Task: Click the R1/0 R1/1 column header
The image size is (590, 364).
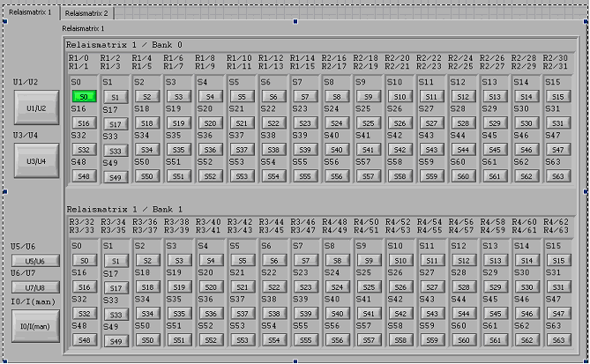Action: (x=78, y=62)
